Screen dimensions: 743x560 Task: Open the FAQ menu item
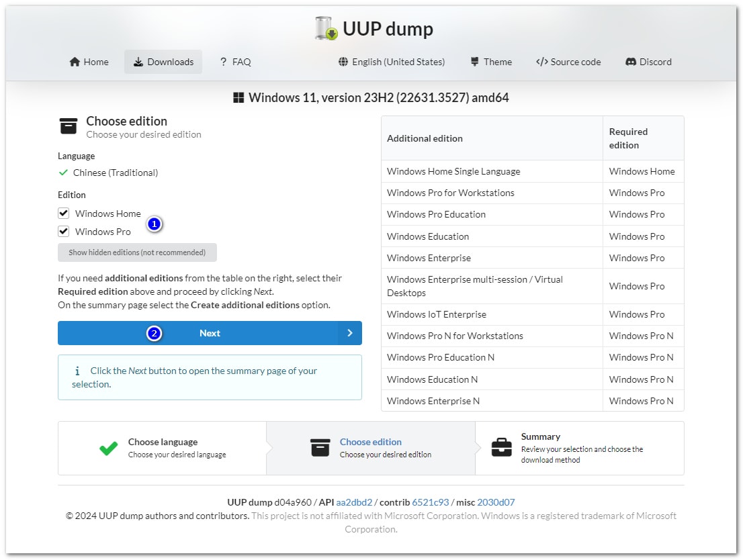pyautogui.click(x=236, y=62)
